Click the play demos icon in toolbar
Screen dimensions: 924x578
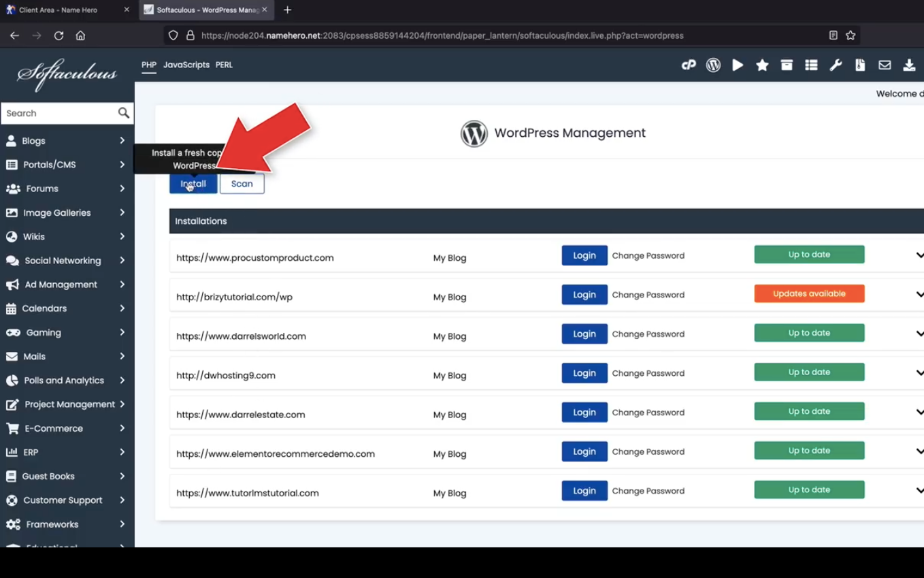738,65
